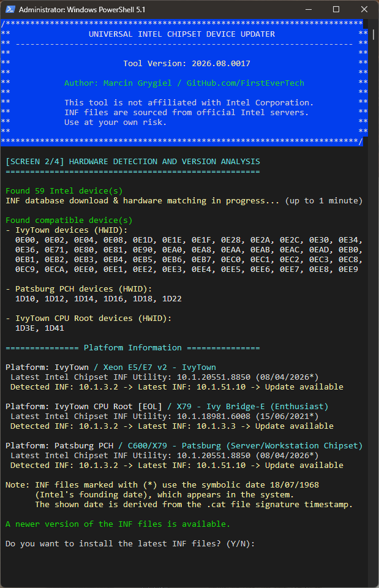Screen dimensions: 379x588
Task: Click the 'Author: Marcin Grygiel' text
Action: pos(118,83)
